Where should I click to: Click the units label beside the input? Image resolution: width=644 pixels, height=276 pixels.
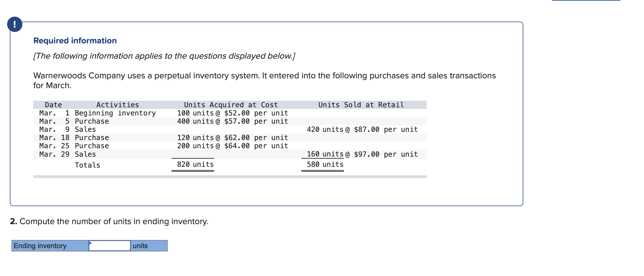(x=140, y=245)
